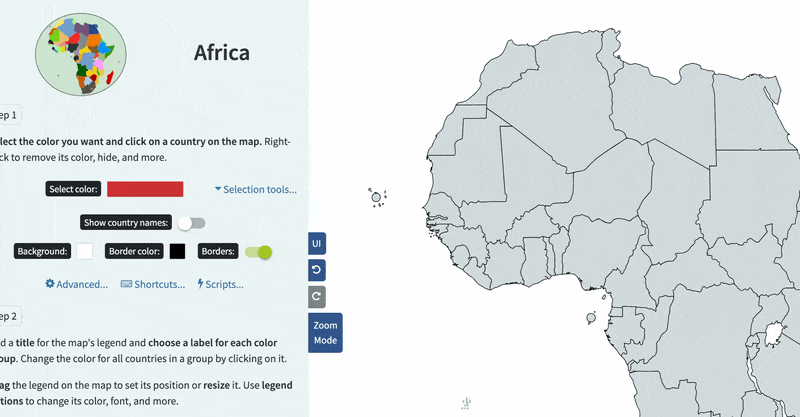Open the Shortcuts keyboard link

pos(153,284)
